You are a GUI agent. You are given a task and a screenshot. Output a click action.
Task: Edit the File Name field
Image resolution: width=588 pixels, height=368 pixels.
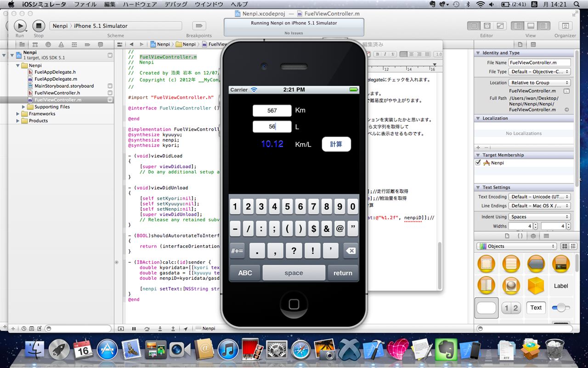point(539,63)
